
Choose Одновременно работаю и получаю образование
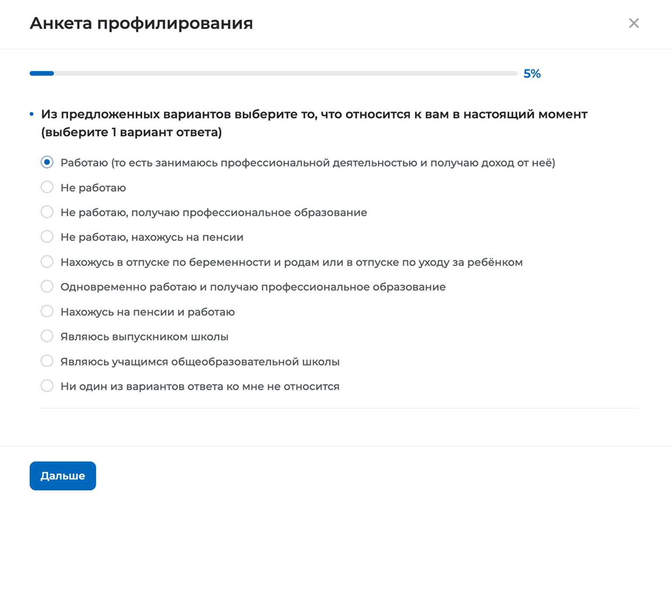pyautogui.click(x=47, y=287)
